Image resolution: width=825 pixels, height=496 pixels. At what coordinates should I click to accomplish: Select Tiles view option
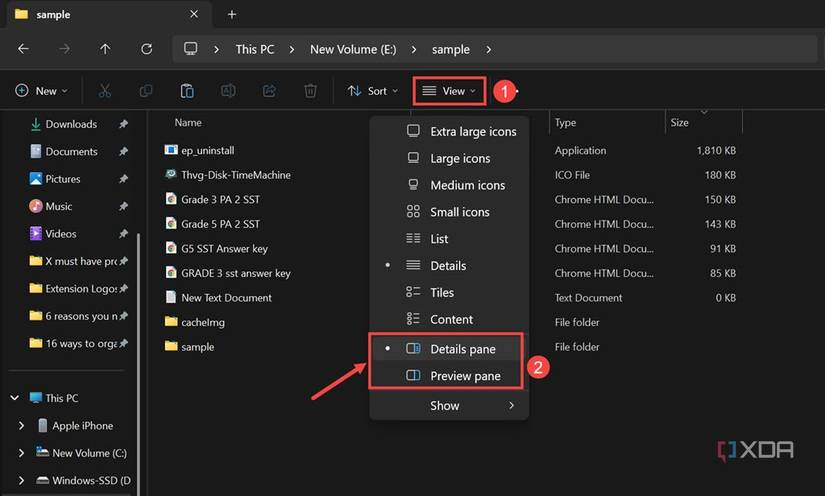449,292
